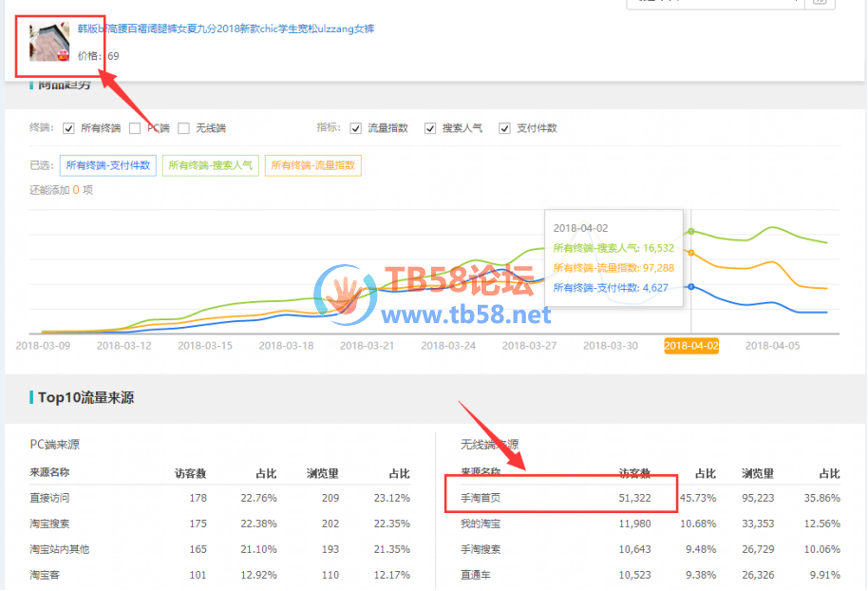
Task: Select the 直接访问 row in PC sources
Action: [219, 498]
